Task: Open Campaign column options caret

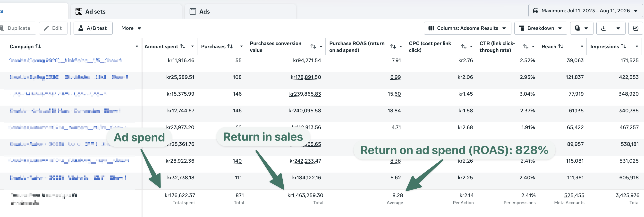Action: [137, 47]
